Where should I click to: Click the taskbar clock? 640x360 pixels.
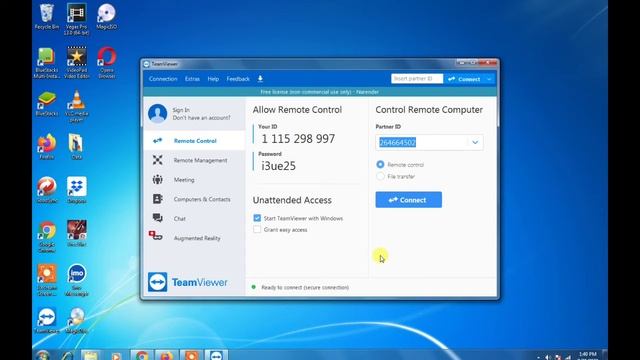click(587, 356)
